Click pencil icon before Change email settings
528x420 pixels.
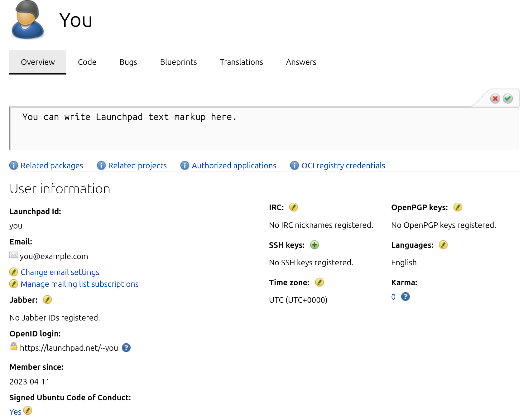[x=14, y=272]
